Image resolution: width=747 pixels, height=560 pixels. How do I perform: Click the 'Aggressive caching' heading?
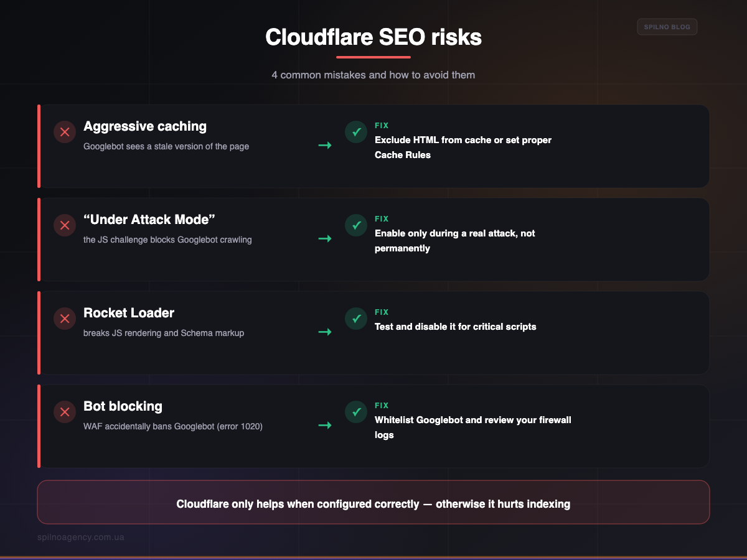tap(145, 126)
